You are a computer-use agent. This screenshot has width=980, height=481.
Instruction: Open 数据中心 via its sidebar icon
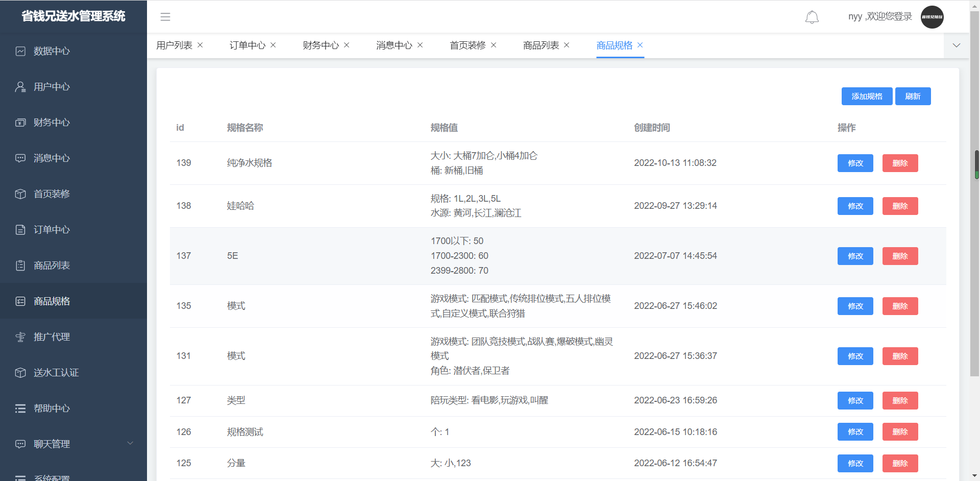(x=20, y=51)
